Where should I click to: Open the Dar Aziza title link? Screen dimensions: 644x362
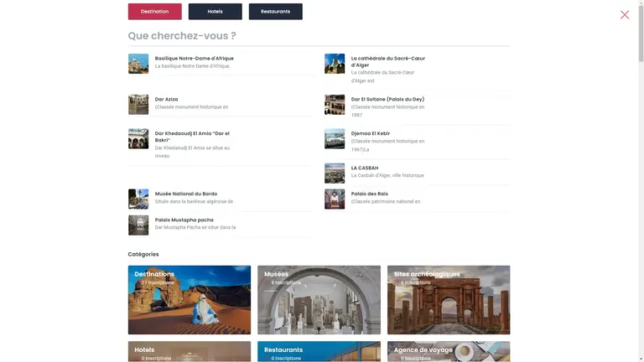pyautogui.click(x=166, y=100)
